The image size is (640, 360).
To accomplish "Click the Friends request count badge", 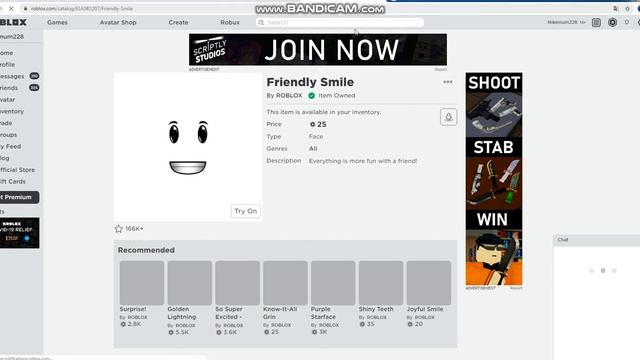I will click(x=34, y=88).
